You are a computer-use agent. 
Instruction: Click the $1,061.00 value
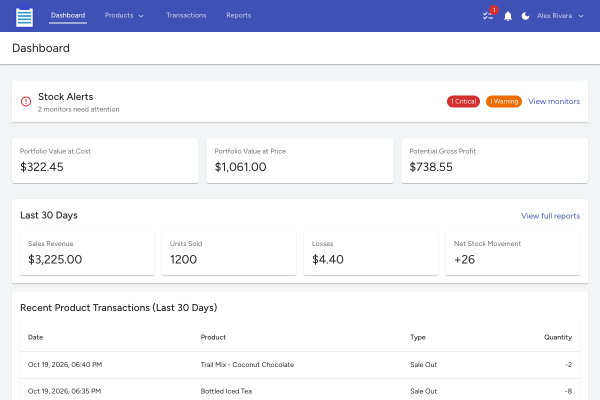[240, 167]
